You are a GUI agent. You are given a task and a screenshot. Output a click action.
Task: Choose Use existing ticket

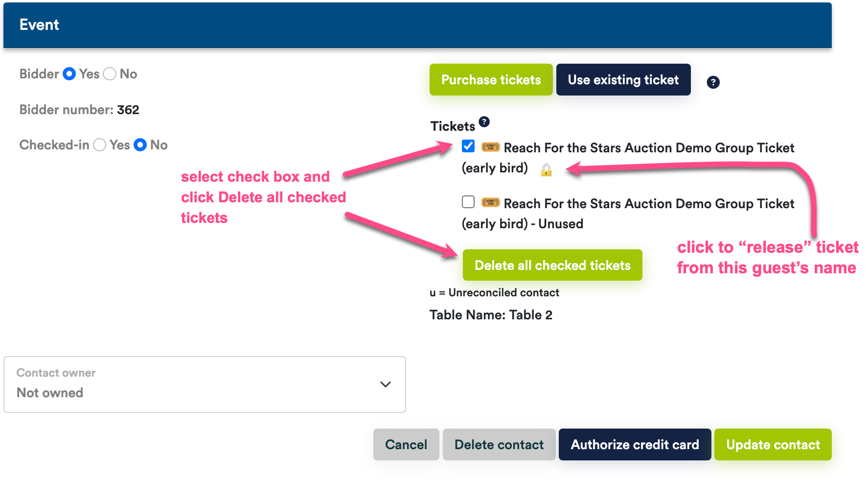click(623, 80)
